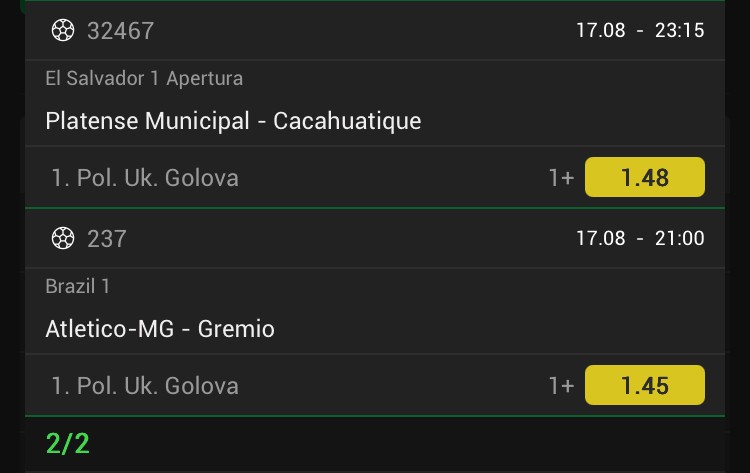The image size is (750, 473).
Task: Select the 1.45 odds button
Action: click(x=644, y=385)
